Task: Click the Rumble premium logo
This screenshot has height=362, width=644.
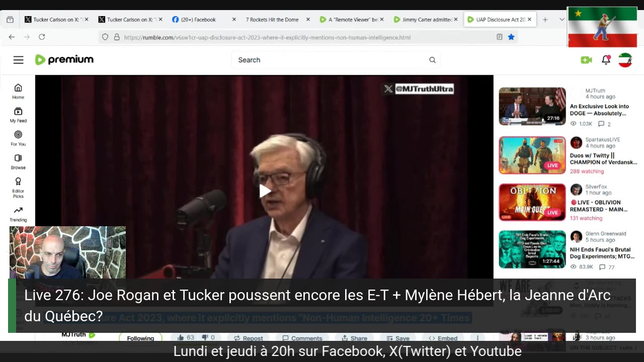Action: point(64,60)
